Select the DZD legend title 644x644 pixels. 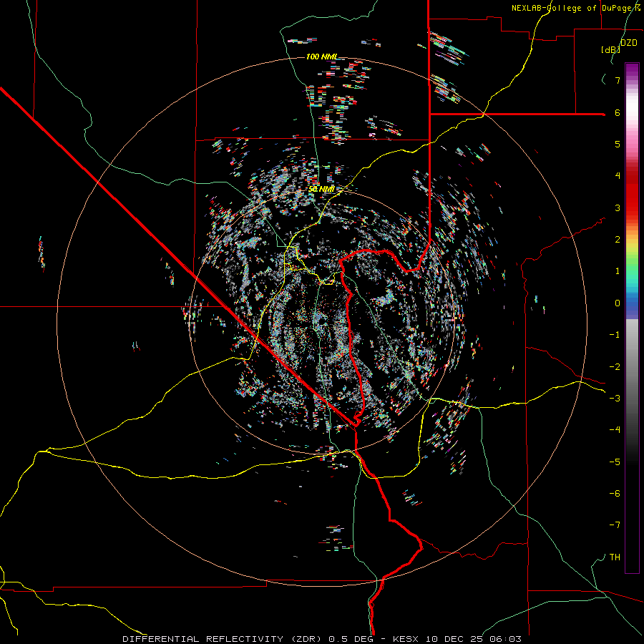[628, 43]
